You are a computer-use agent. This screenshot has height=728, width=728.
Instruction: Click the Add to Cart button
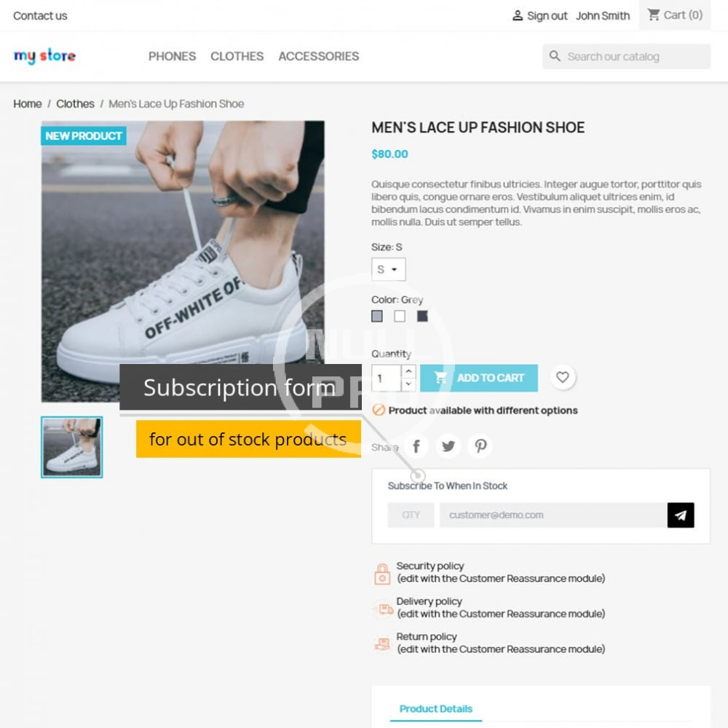point(479,378)
